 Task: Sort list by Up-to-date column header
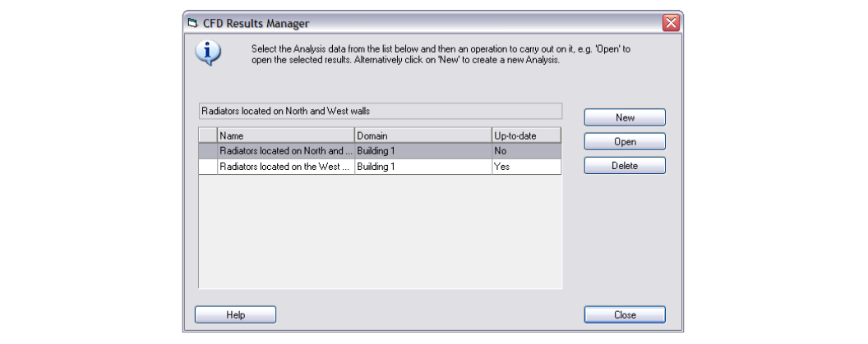click(x=526, y=135)
